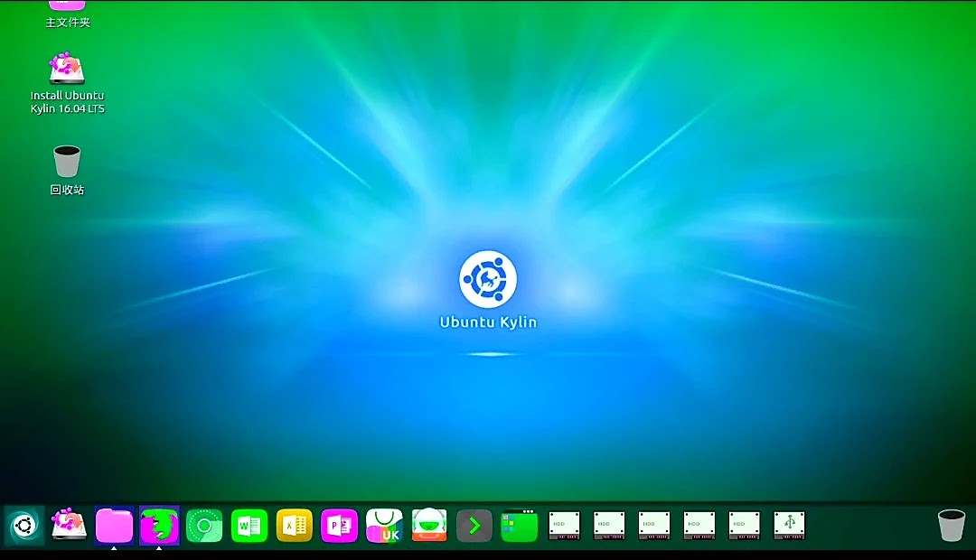Open the orange Youker Assistant dock icon

pos(429,525)
